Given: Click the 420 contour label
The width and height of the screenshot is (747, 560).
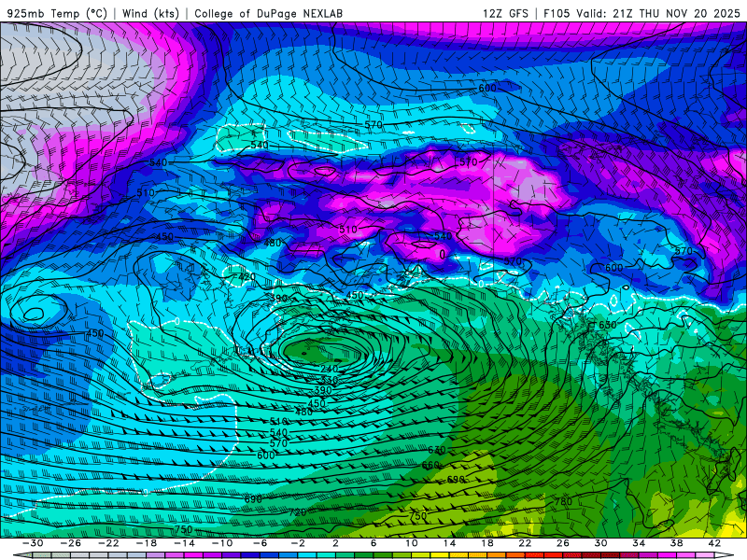Looking at the screenshot, I should click(x=247, y=276).
